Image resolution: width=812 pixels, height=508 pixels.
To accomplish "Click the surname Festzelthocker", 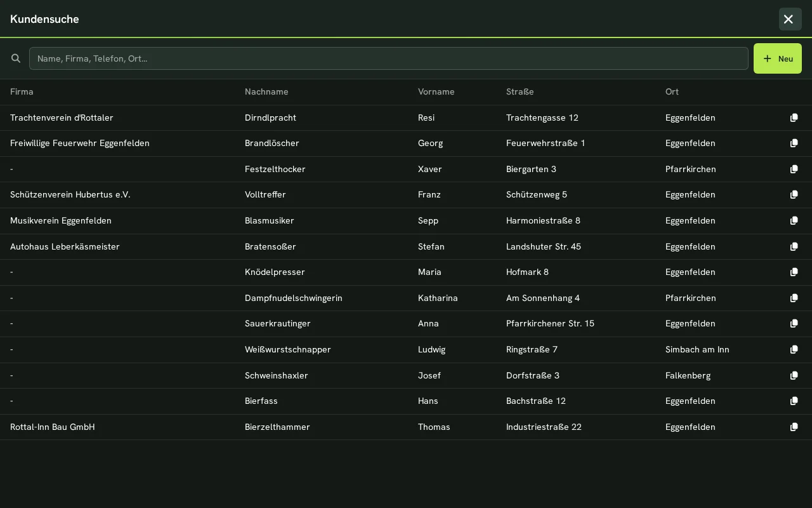I will (275, 169).
